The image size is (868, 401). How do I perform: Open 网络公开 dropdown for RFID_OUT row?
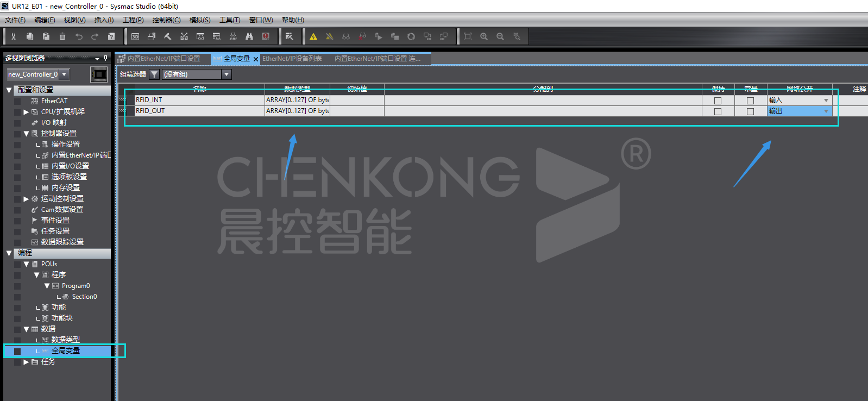pyautogui.click(x=826, y=111)
